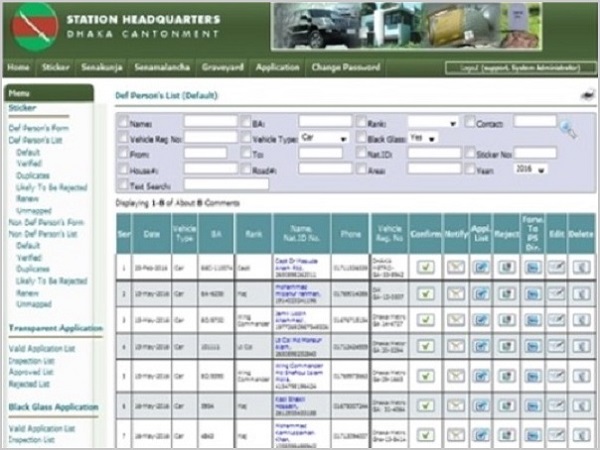The image size is (600, 450).
Task: Click Delete icon in row 1
Action: (x=581, y=267)
